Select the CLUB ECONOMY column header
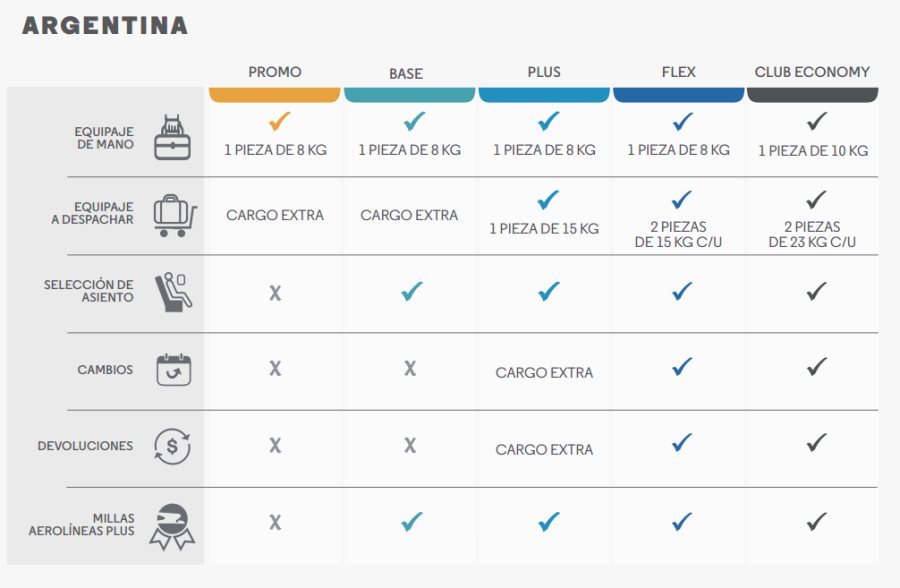900x588 pixels. click(x=812, y=72)
